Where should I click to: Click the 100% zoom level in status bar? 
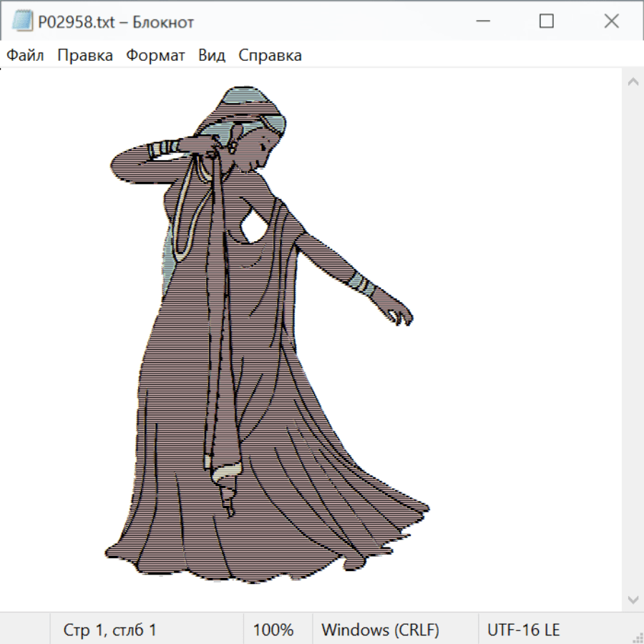(x=273, y=630)
